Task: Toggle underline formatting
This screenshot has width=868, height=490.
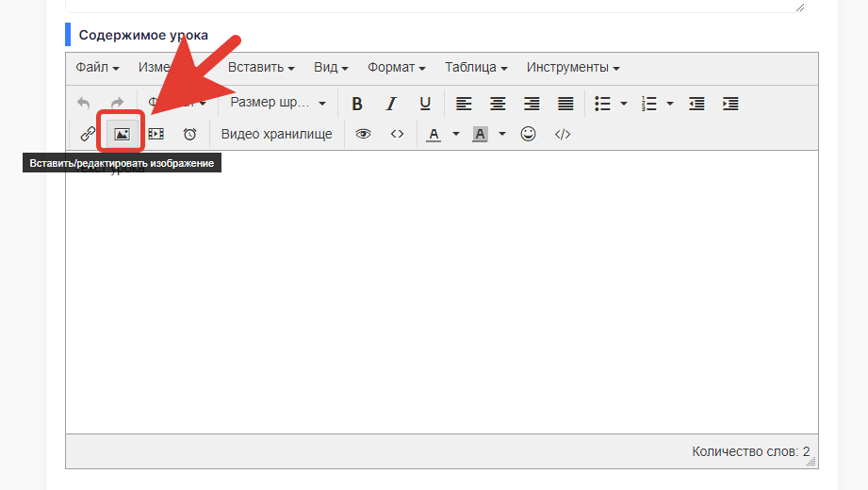Action: (x=425, y=104)
